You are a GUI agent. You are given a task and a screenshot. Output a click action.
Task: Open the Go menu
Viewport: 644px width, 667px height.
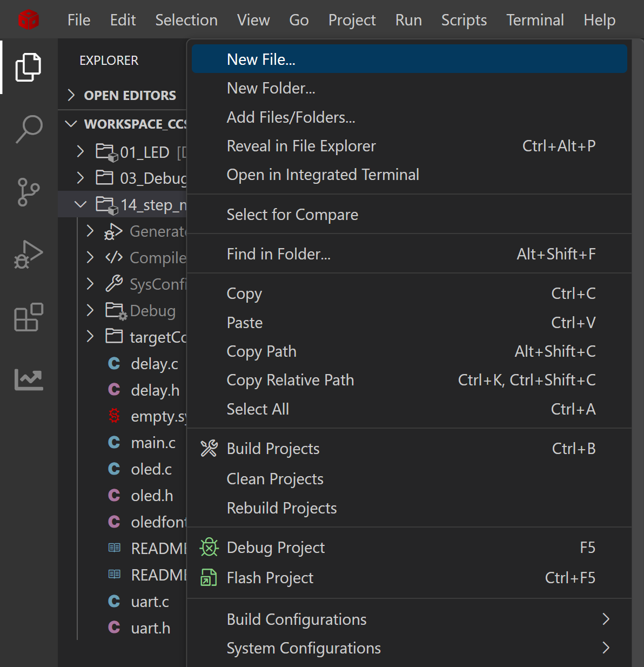click(299, 20)
